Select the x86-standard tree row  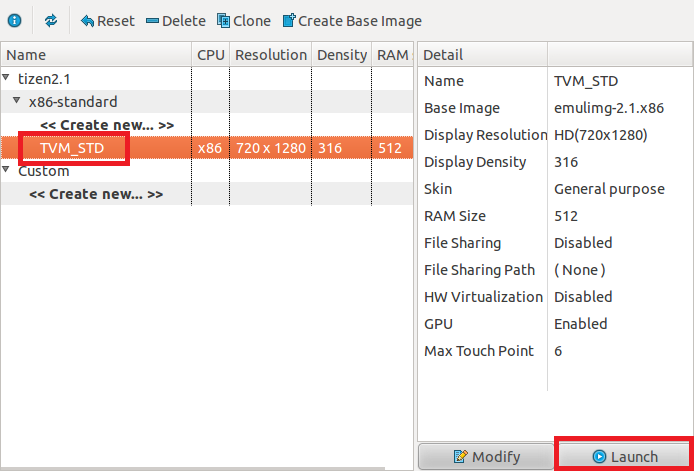207,102
